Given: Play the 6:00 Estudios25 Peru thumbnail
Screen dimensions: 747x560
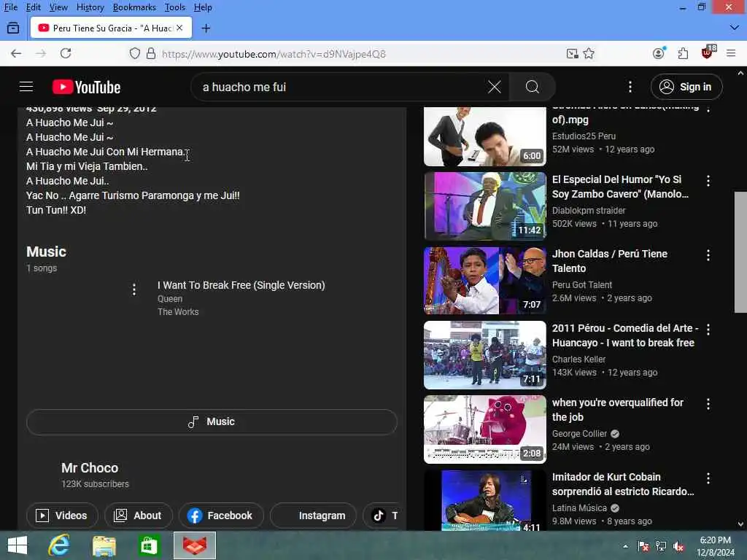Looking at the screenshot, I should coord(485,136).
